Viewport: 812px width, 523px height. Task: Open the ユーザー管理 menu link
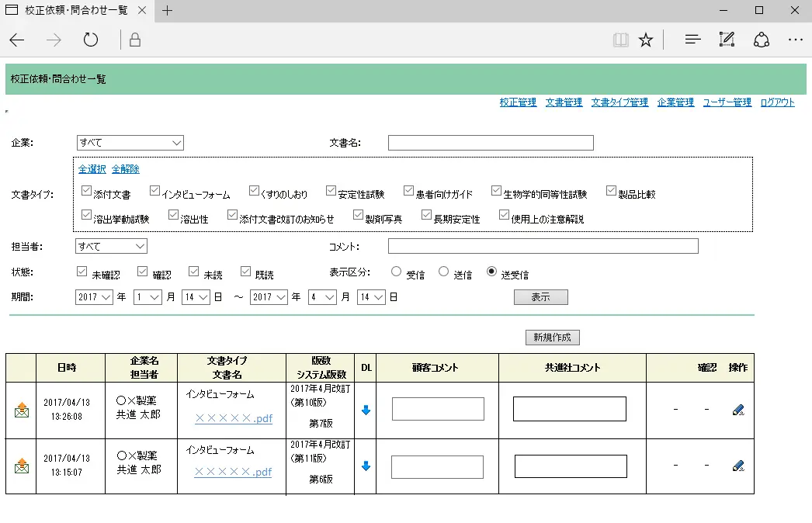click(x=727, y=102)
